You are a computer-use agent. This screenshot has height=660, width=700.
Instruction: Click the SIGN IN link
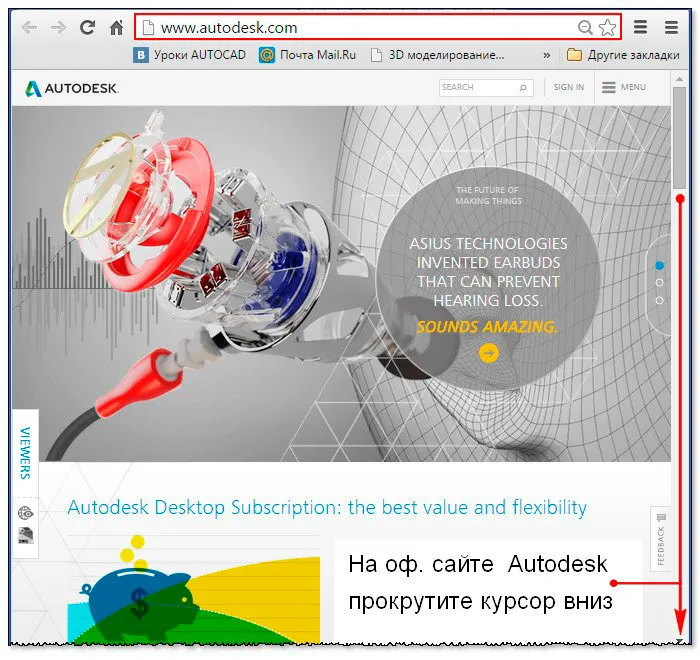(569, 87)
